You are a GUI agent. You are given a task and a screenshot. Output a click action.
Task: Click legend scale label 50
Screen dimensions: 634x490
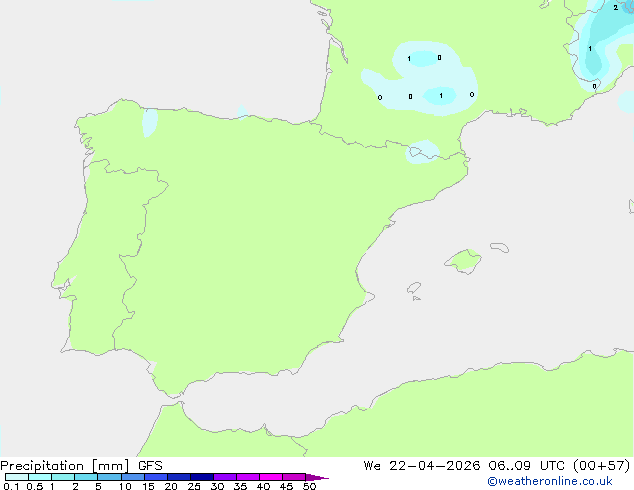pos(309,486)
